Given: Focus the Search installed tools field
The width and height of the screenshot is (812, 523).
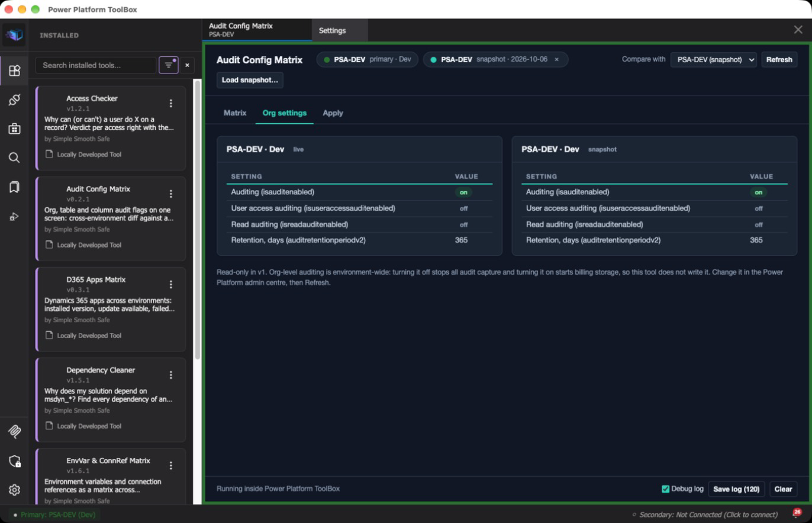Looking at the screenshot, I should pyautogui.click(x=95, y=65).
